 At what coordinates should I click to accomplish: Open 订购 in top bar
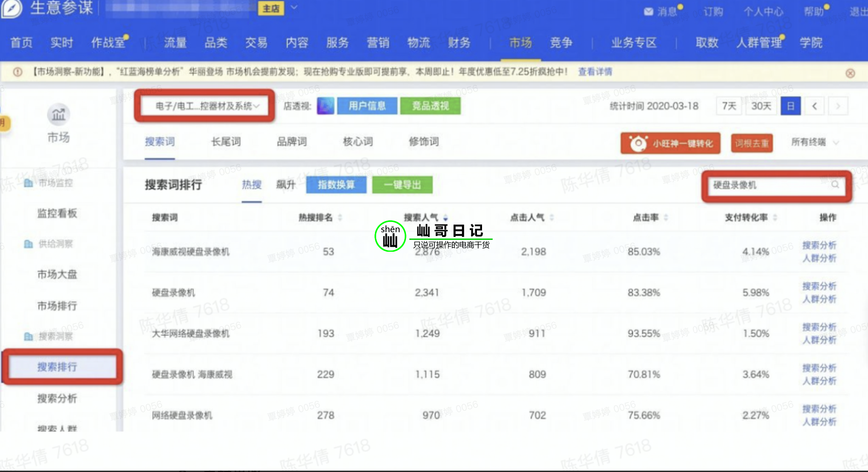713,11
